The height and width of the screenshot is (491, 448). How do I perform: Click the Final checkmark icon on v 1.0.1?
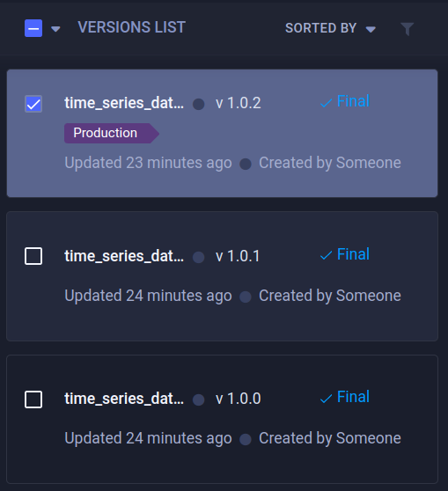tap(327, 255)
